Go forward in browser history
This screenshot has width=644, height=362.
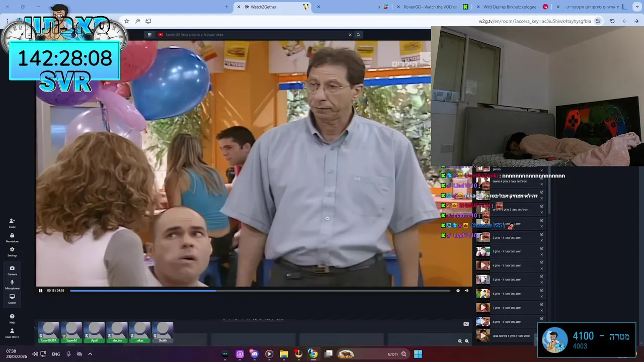pyautogui.click(x=624, y=21)
